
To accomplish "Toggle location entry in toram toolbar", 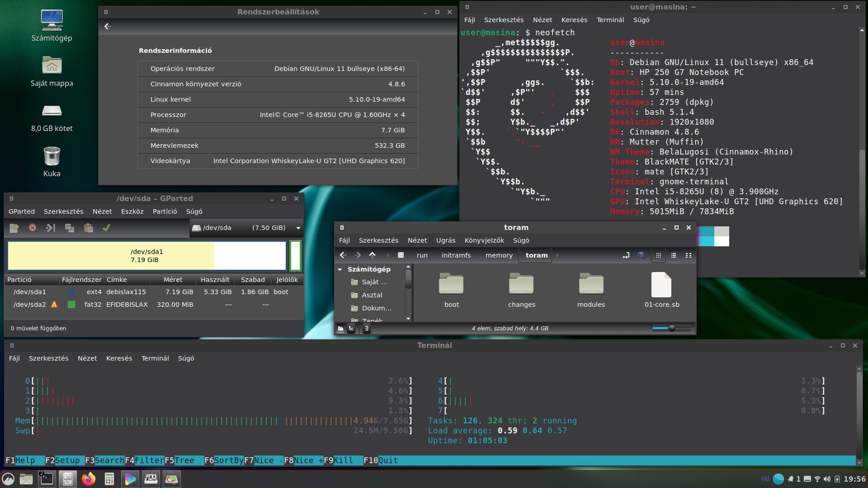I will [626, 255].
